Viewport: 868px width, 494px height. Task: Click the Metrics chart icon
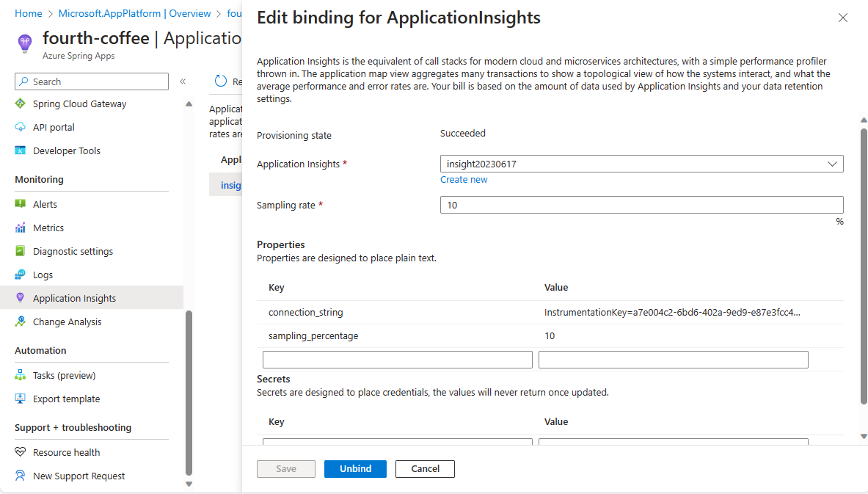(21, 228)
